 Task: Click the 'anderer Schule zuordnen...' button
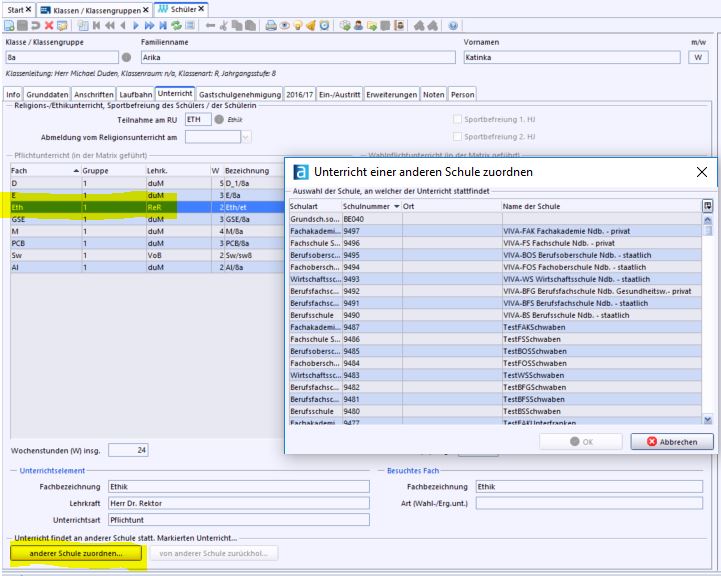coord(76,553)
